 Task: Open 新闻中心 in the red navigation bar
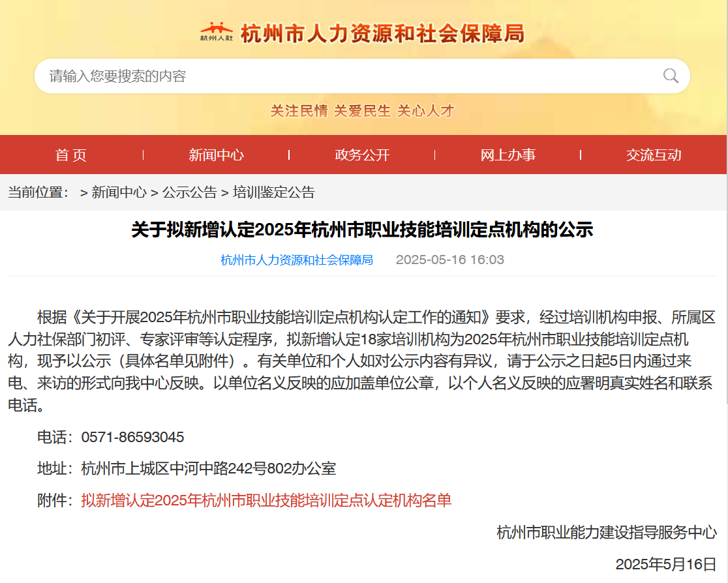pos(216,155)
